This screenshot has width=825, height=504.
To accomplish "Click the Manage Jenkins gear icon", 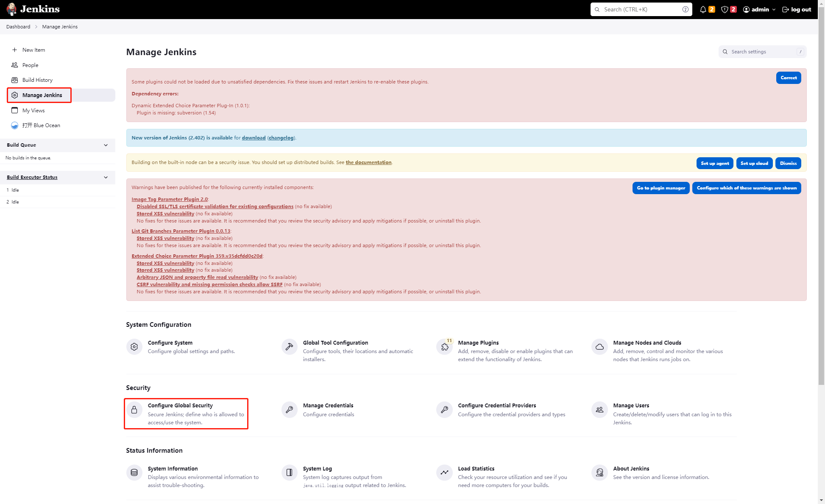I will (x=14, y=95).
